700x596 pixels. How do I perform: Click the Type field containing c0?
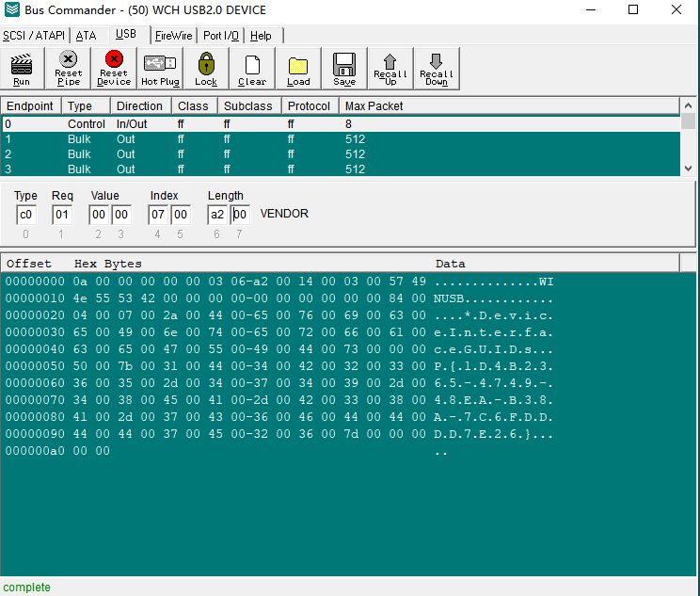26,215
